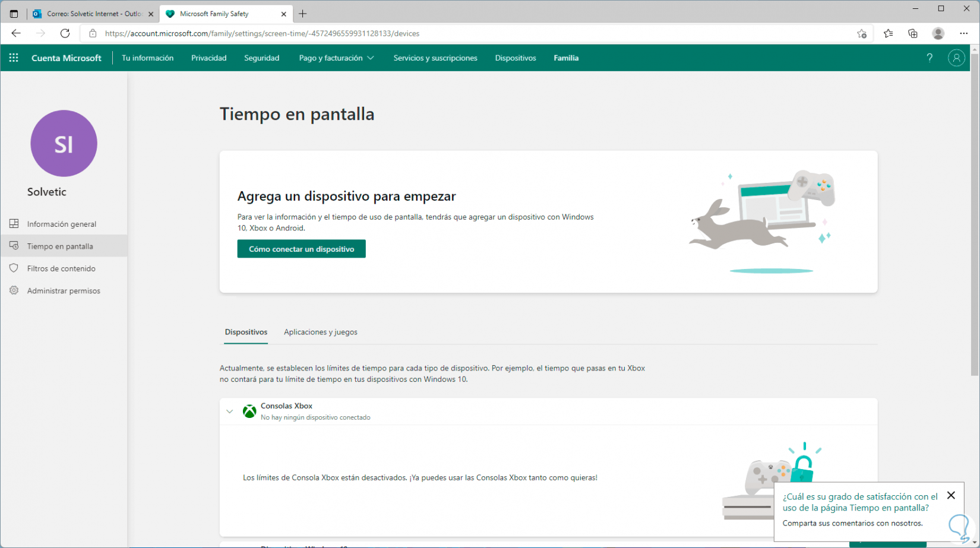Open the browser profile menu

pos(938,33)
